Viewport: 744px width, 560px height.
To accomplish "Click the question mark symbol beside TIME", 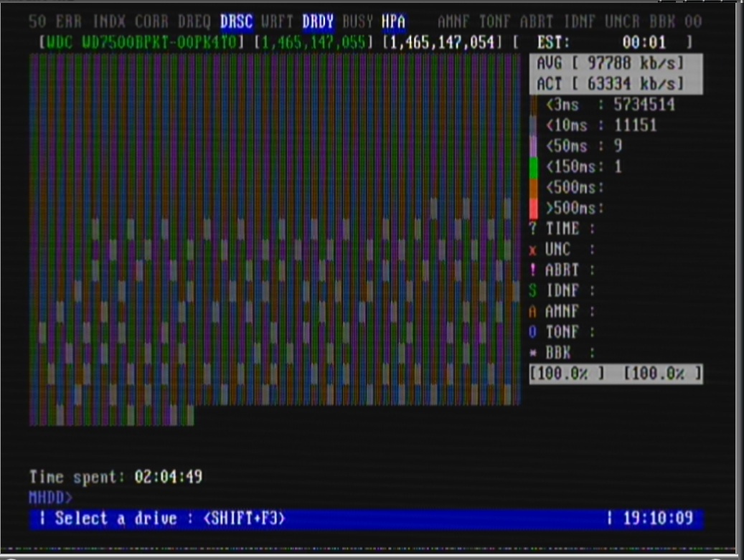I will pos(533,229).
